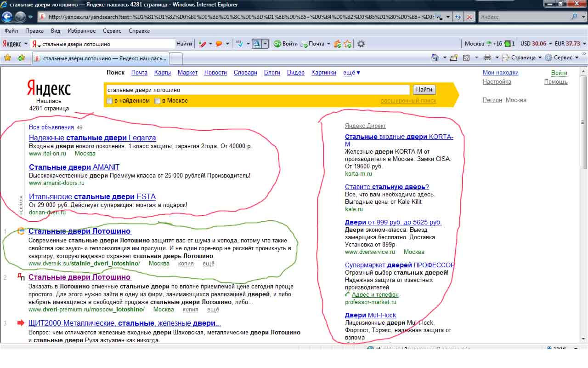Open the Сервис menu in menu bar
588x368 pixels.
click(112, 31)
